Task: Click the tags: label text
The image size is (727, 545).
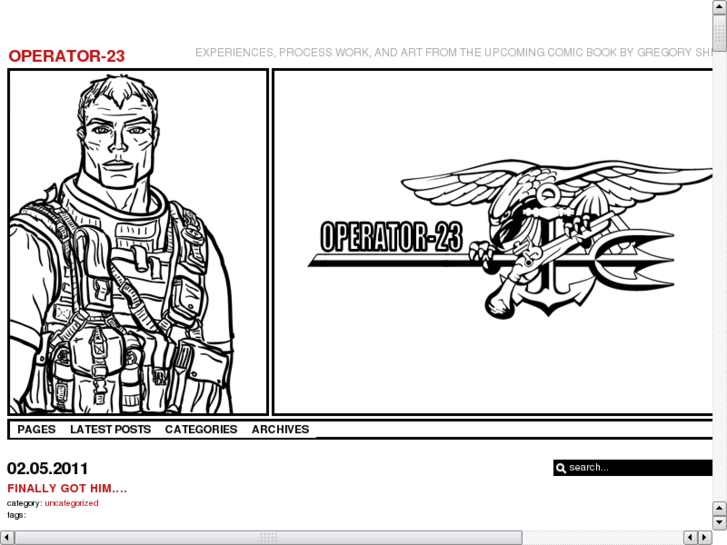Action: pyautogui.click(x=16, y=515)
